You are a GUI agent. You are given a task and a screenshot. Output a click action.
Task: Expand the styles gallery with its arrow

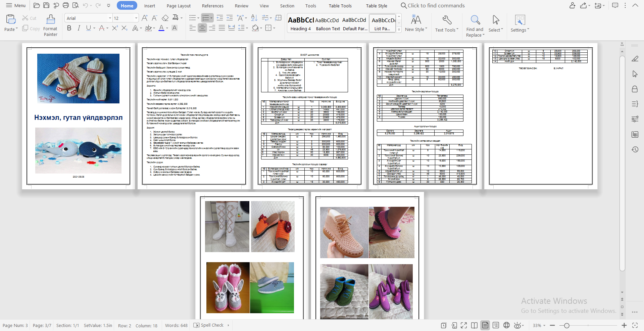399,30
